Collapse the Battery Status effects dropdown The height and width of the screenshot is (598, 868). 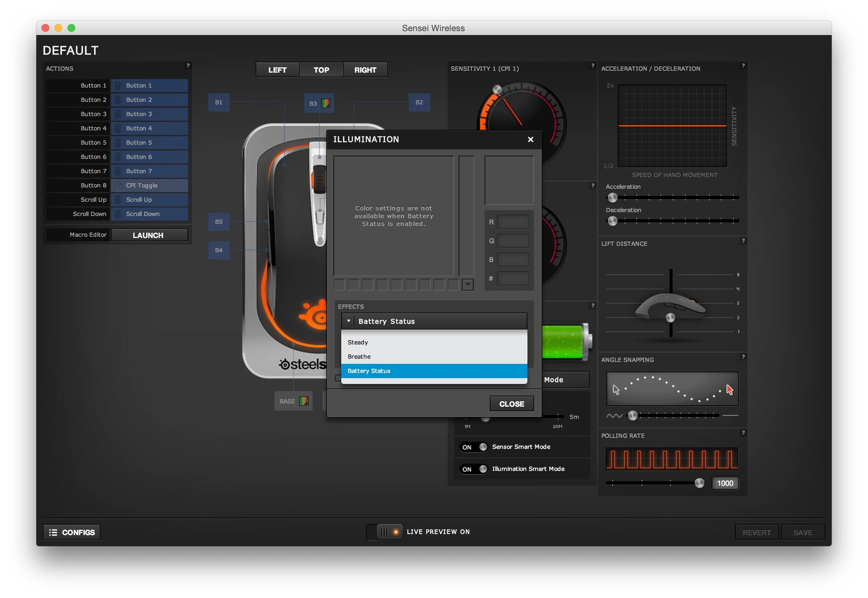pyautogui.click(x=349, y=321)
